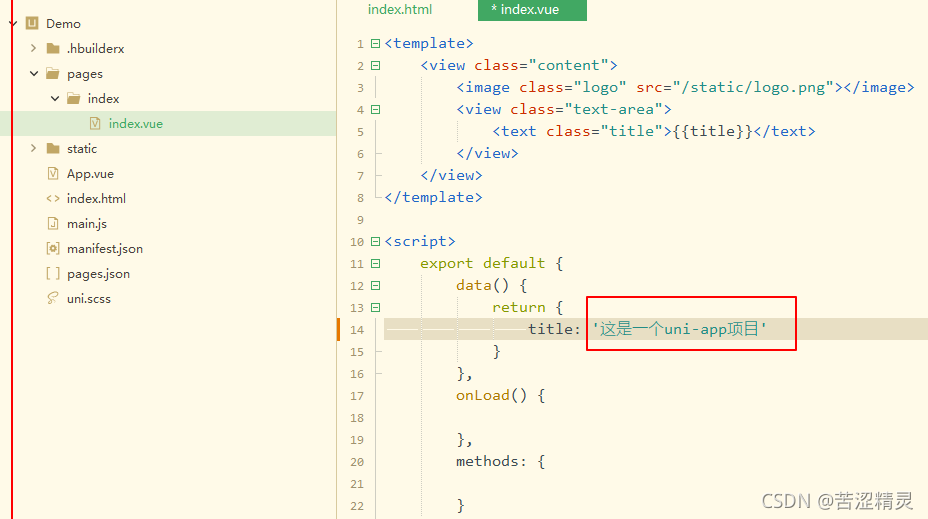Viewport: 928px width, 519px height.
Task: Click the .hbuilderx folder icon
Action: 53,49
